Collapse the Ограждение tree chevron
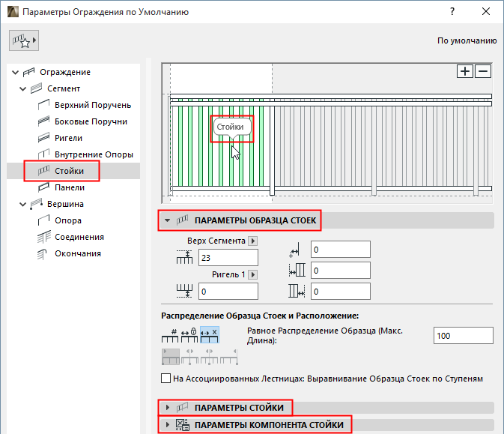Image resolution: width=504 pixels, height=434 pixels. [x=15, y=72]
